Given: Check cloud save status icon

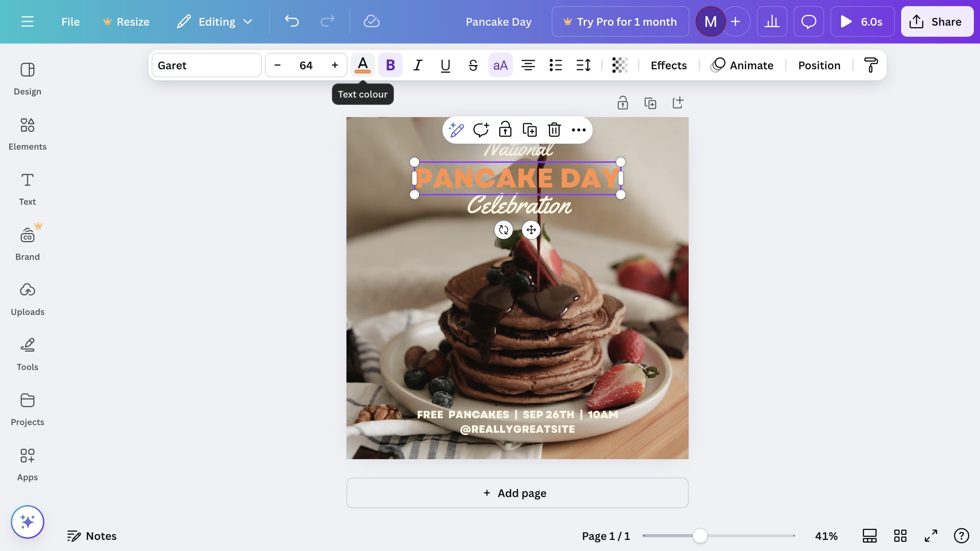Looking at the screenshot, I should pyautogui.click(x=371, y=22).
